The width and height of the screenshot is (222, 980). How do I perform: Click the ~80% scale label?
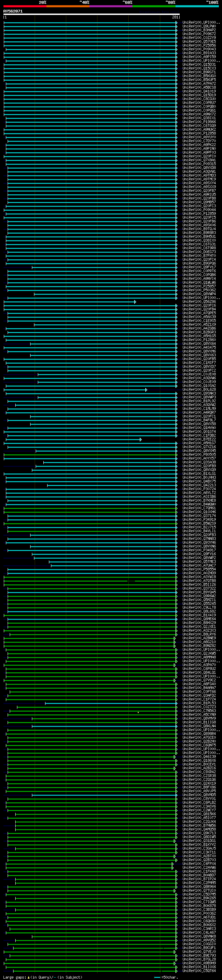pyautogui.click(x=170, y=2)
